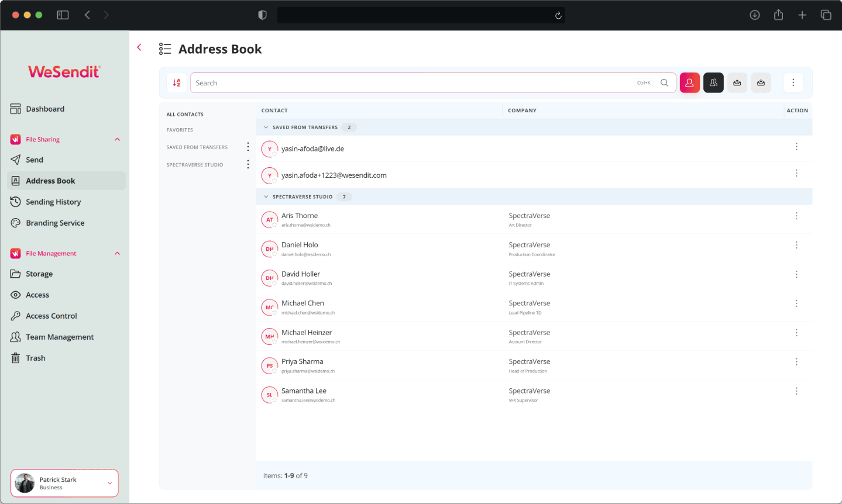
Task: Open action menu for yasin-afoda@live.de
Action: coord(796,147)
